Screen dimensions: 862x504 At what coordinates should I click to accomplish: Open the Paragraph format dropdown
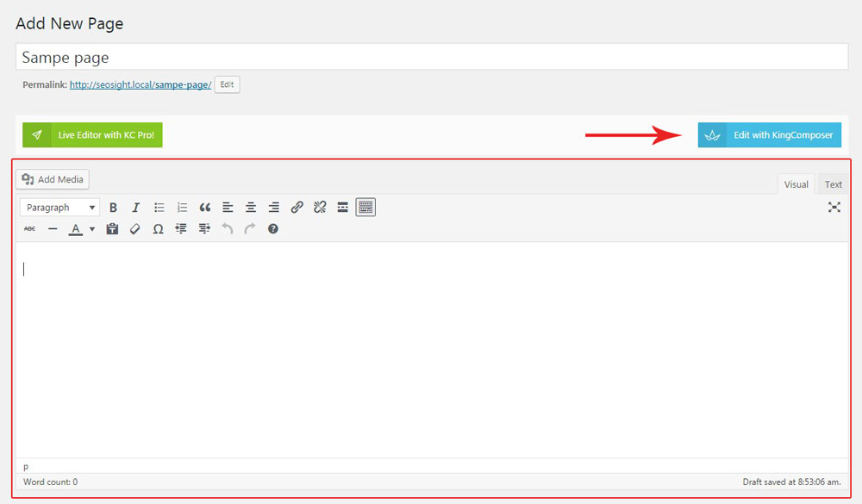tap(59, 208)
